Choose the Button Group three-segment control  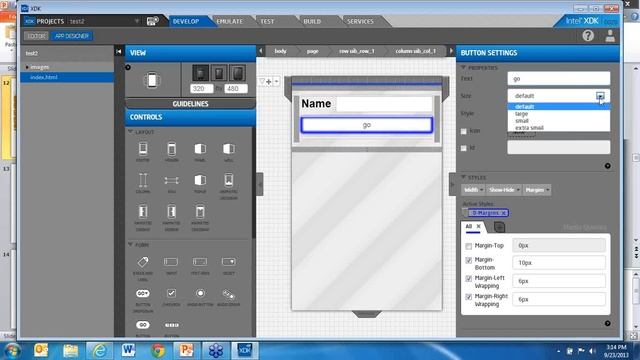point(171,327)
